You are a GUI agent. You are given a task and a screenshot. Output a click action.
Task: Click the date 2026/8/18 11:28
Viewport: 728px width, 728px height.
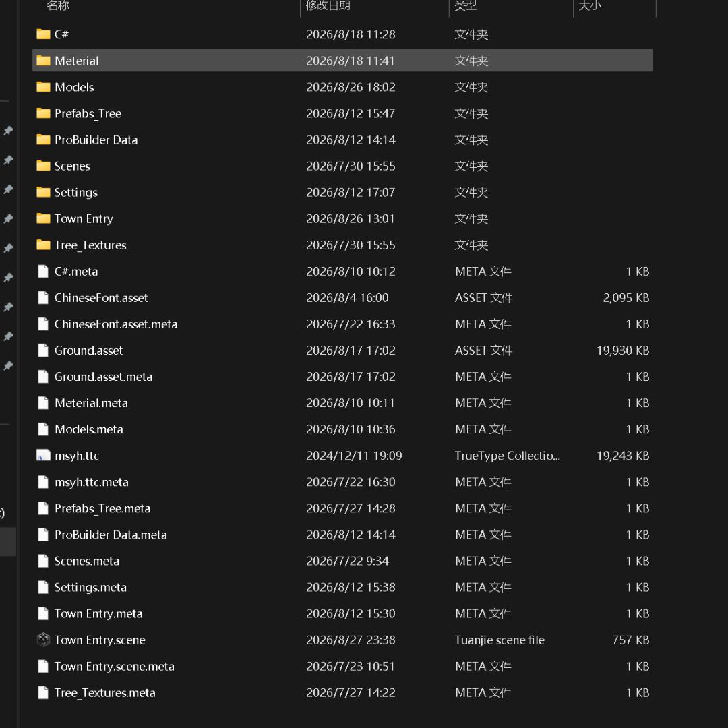[x=351, y=34]
